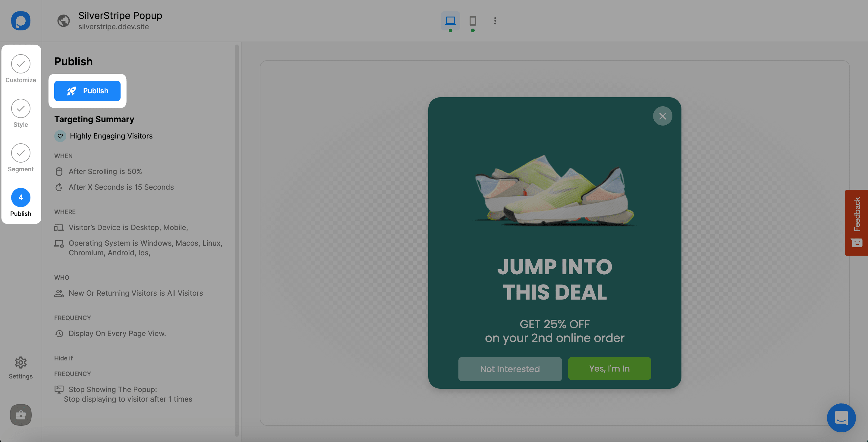This screenshot has height=442, width=868.
Task: Click the New Or Returning Visitors people icon
Action: click(59, 293)
